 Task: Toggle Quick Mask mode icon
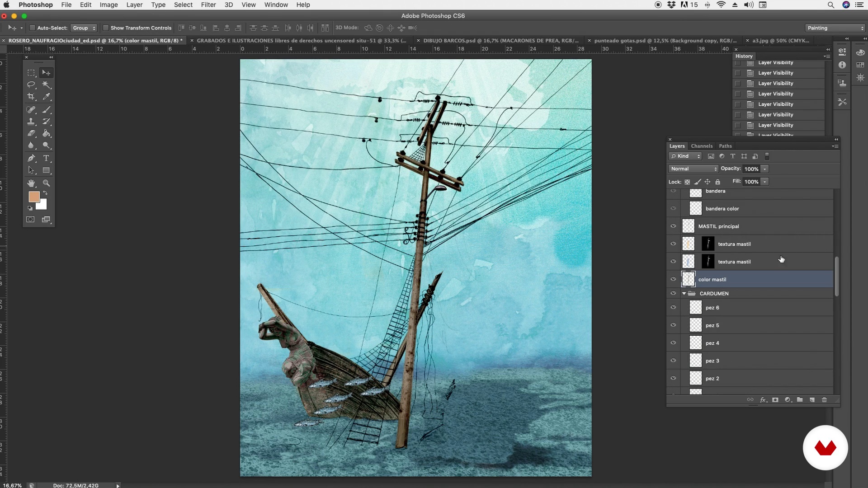pyautogui.click(x=30, y=220)
